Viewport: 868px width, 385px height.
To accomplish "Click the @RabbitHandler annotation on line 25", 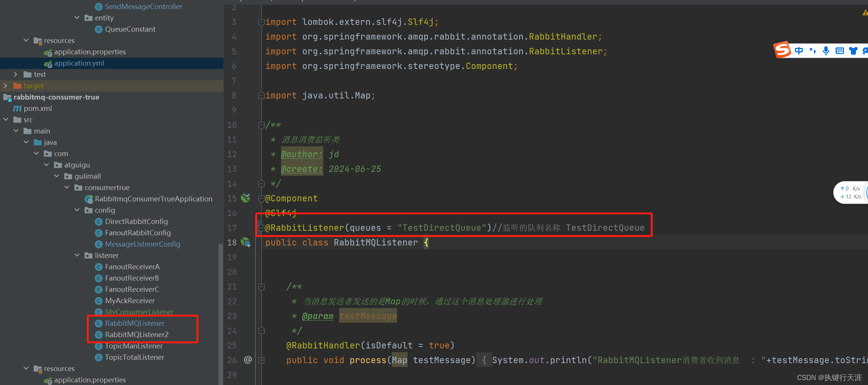I will (323, 345).
